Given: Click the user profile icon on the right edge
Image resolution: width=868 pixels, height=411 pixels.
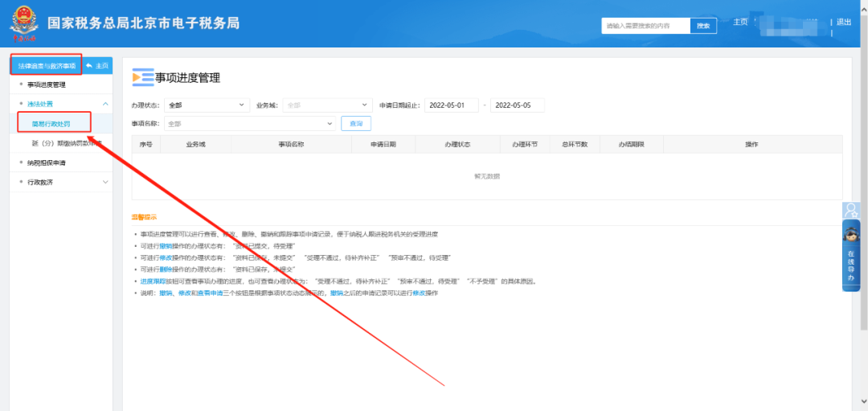Looking at the screenshot, I should click(851, 211).
